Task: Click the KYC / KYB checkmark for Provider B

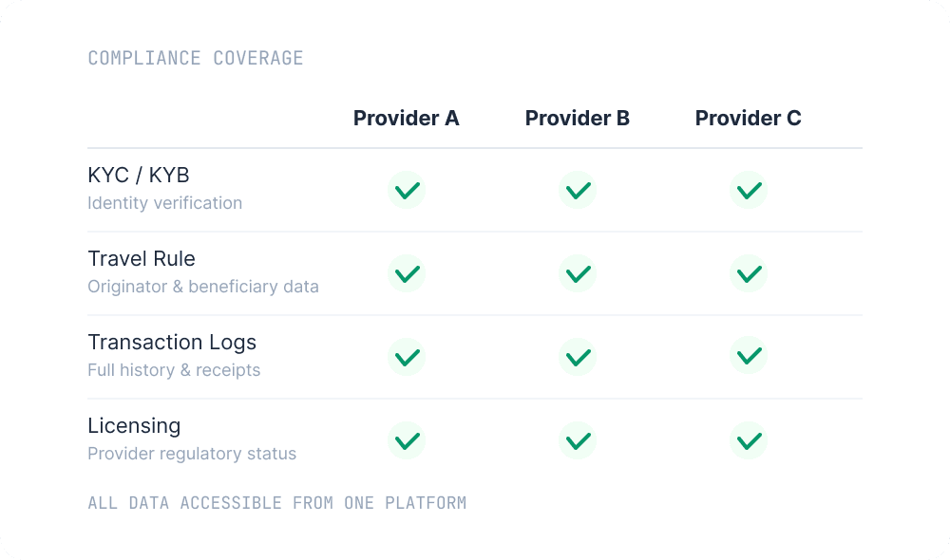Action: pyautogui.click(x=578, y=190)
